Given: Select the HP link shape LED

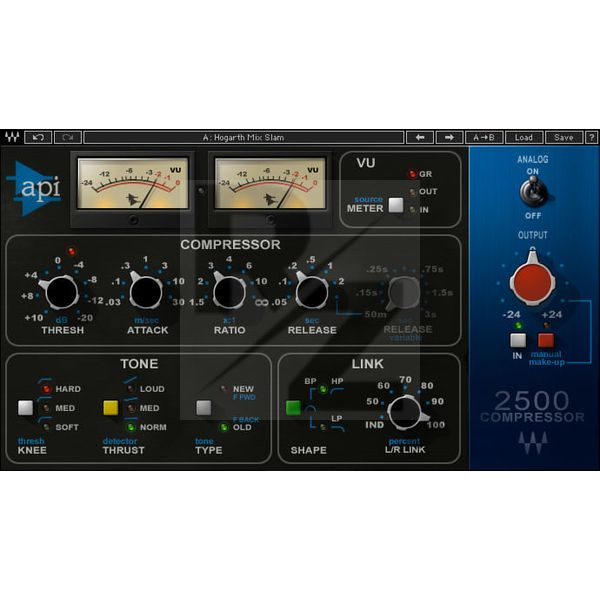Looking at the screenshot, I should [323, 390].
